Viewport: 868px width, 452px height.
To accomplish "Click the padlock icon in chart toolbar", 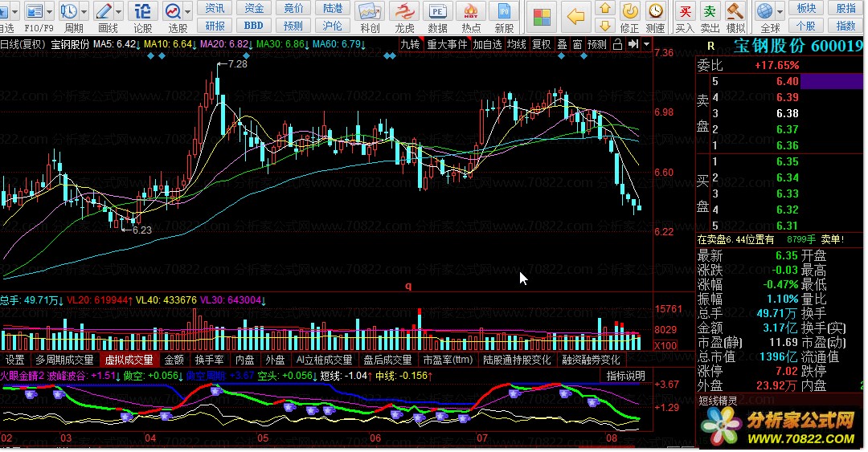I will (x=617, y=44).
